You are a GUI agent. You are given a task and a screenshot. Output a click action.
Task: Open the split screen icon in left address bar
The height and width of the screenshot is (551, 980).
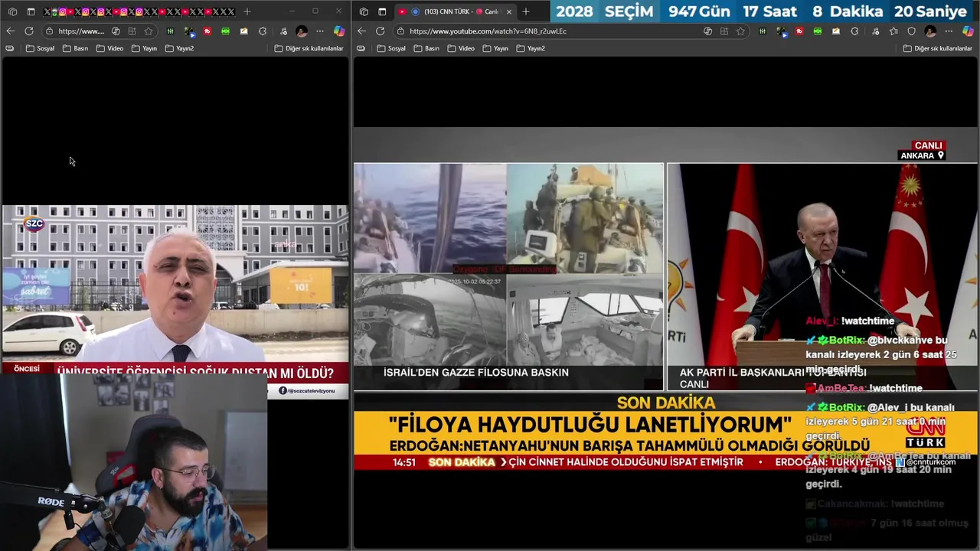[132, 31]
